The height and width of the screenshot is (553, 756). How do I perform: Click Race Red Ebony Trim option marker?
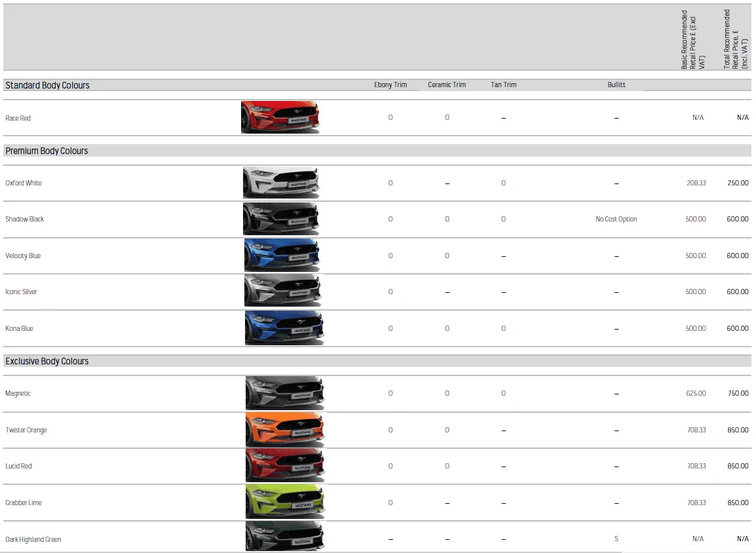pyautogui.click(x=390, y=117)
